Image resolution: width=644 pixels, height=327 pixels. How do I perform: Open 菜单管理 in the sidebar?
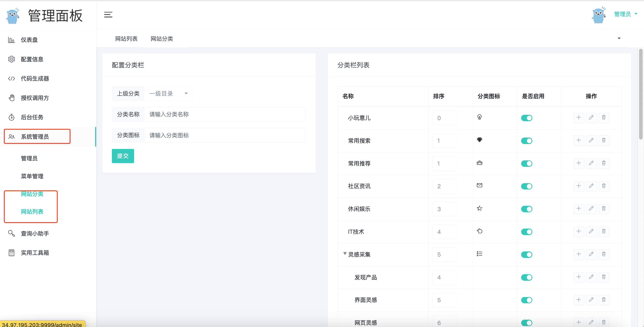pyautogui.click(x=32, y=176)
